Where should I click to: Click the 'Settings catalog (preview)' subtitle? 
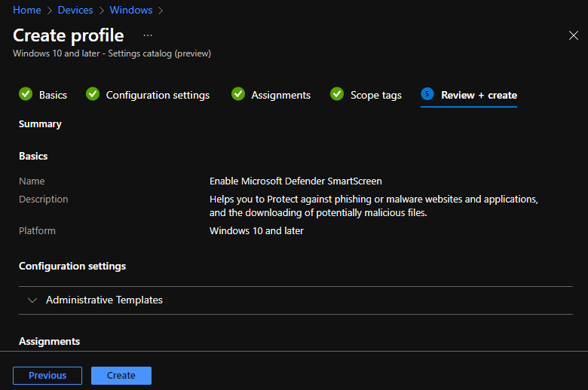[x=159, y=53]
